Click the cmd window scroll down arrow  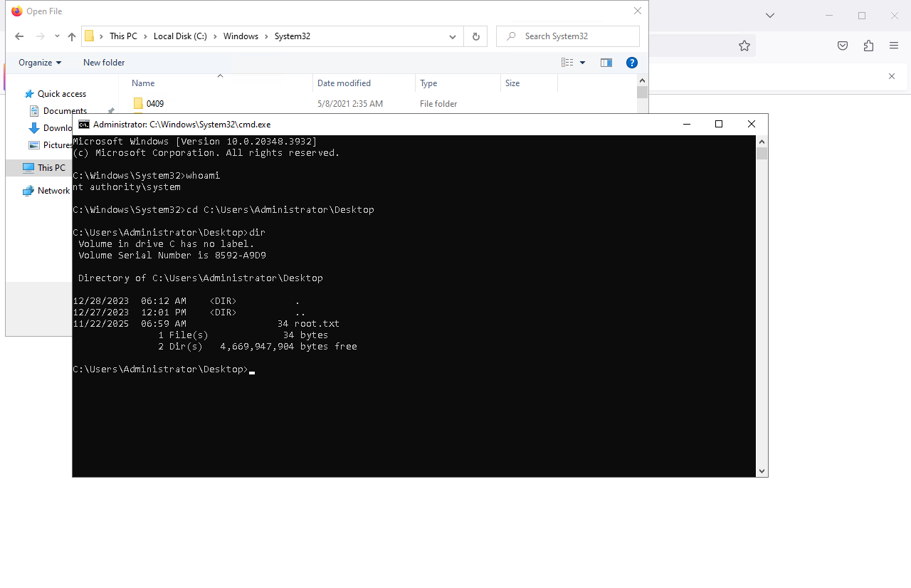click(762, 471)
